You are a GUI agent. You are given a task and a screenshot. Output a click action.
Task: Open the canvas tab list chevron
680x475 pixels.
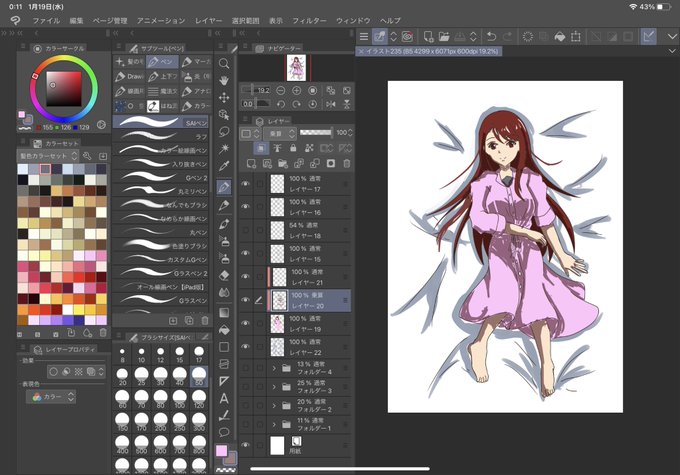tap(672, 51)
